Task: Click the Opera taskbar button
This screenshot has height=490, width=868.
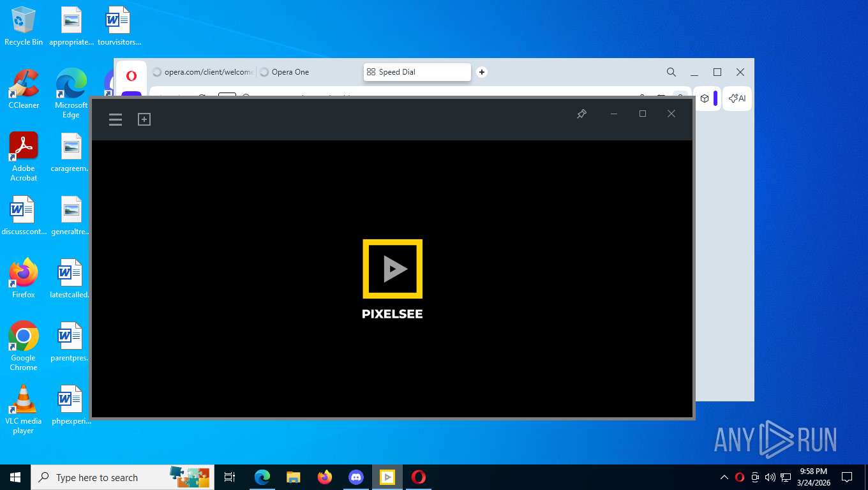Action: click(x=419, y=477)
